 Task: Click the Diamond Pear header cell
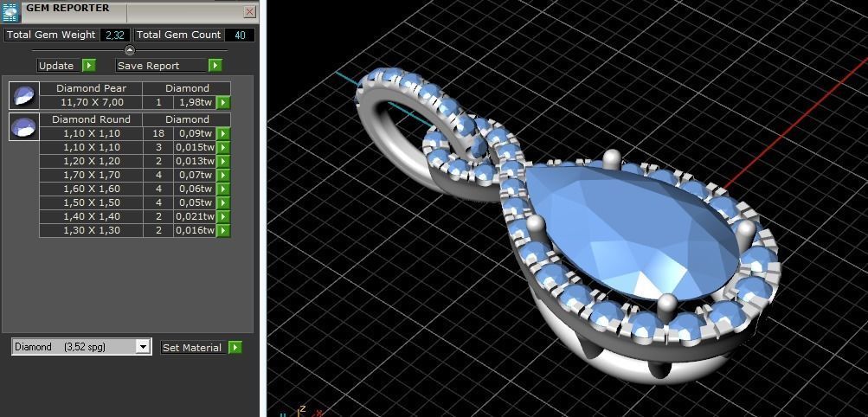92,88
